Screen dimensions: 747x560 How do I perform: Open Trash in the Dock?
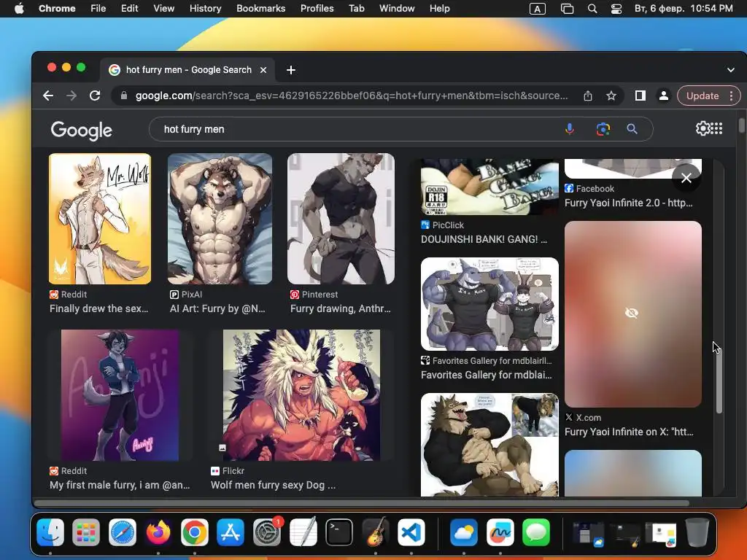pyautogui.click(x=697, y=532)
